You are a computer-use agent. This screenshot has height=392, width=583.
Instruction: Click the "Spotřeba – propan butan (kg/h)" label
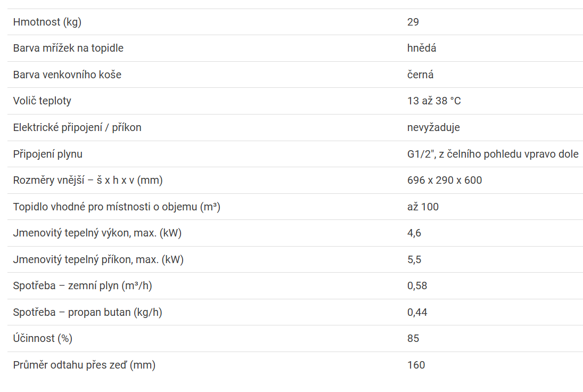[88, 312]
